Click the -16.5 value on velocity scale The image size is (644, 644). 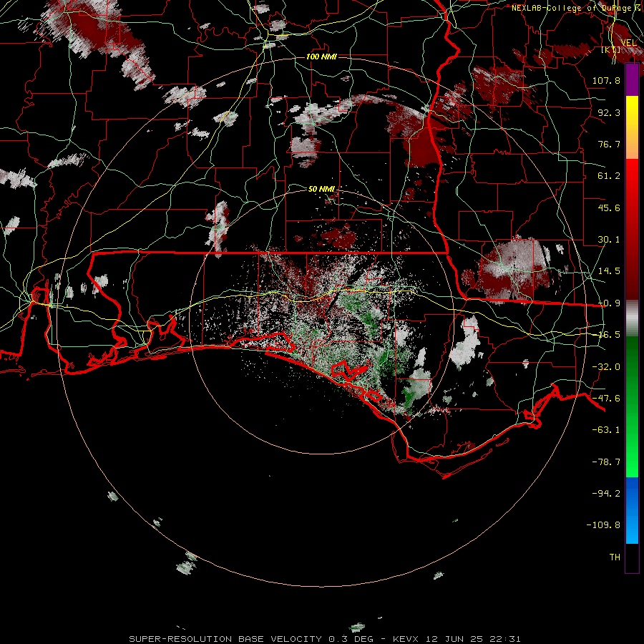point(609,335)
